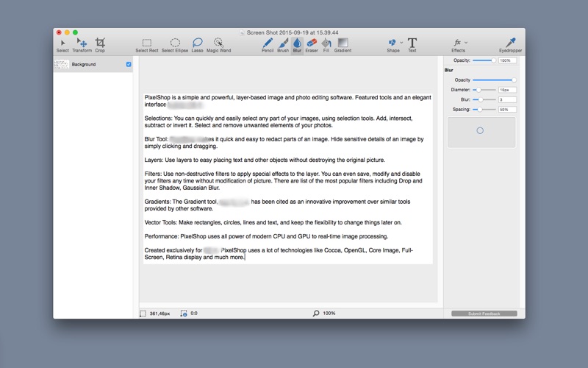Pick the Select Ellipse tool
Screen dimensions: 588x368
175,46
